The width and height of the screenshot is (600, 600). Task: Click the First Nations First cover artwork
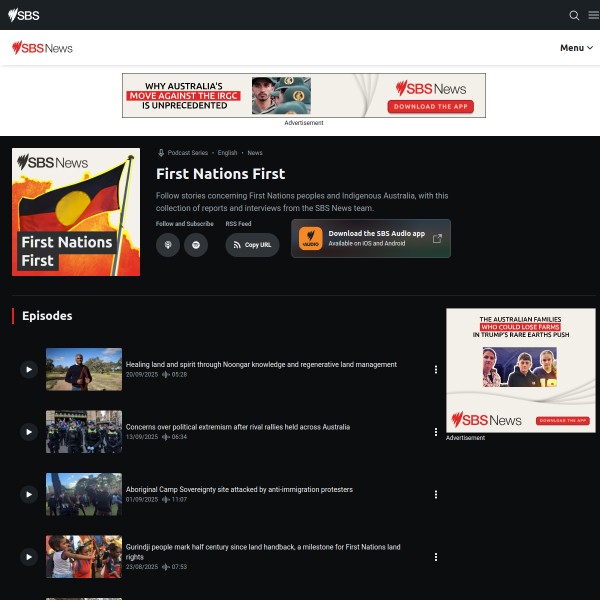pyautogui.click(x=76, y=212)
